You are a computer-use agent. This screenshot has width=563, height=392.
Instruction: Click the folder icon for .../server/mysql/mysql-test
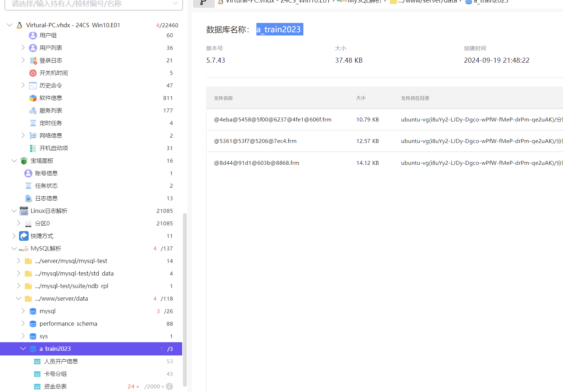pos(28,261)
